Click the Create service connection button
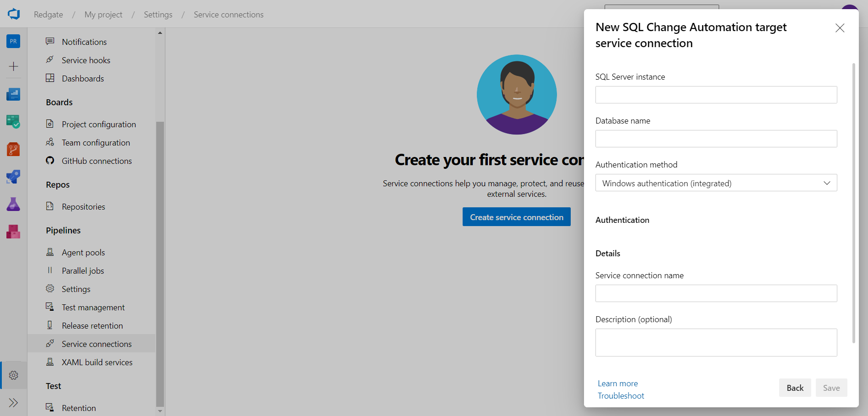Image resolution: width=868 pixels, height=416 pixels. pyautogui.click(x=516, y=217)
